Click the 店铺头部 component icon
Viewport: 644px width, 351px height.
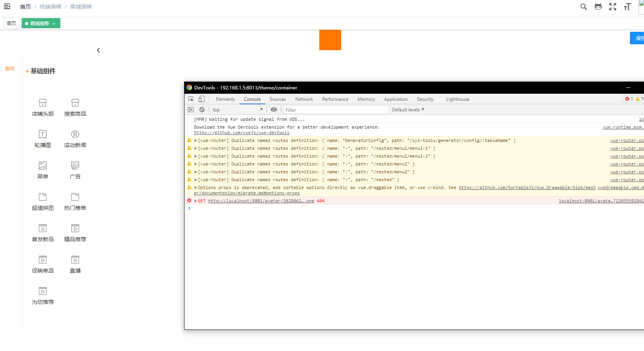pos(43,103)
